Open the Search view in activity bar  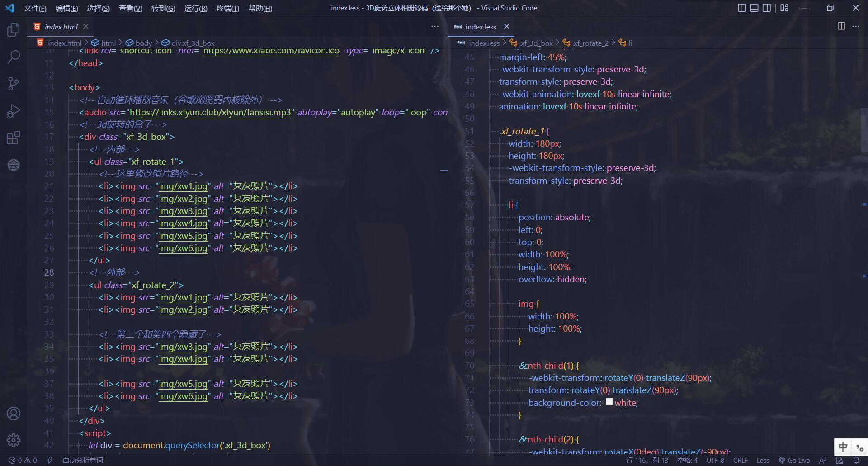(14, 57)
